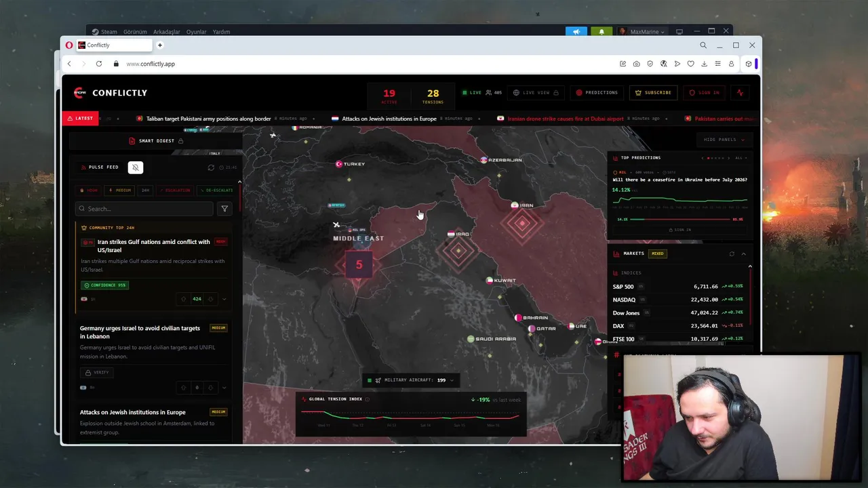Toggle the DE-ESCALATION filter chip

(215, 190)
